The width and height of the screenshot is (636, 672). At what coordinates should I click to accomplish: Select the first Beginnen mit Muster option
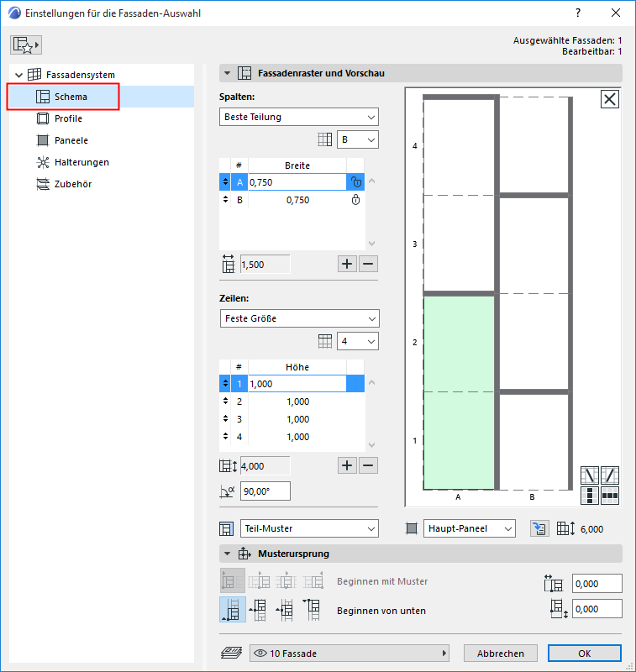232,581
